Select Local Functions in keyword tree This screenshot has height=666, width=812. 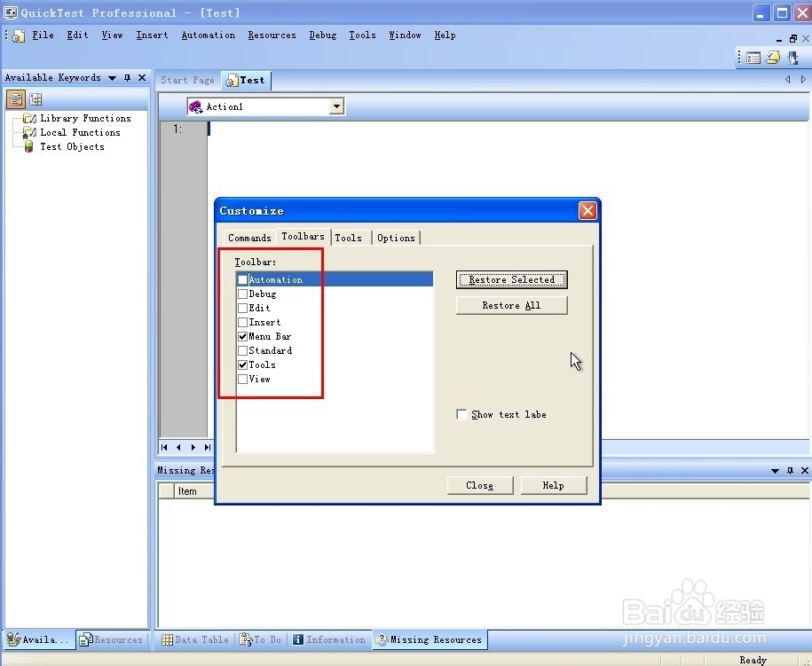tap(80, 132)
